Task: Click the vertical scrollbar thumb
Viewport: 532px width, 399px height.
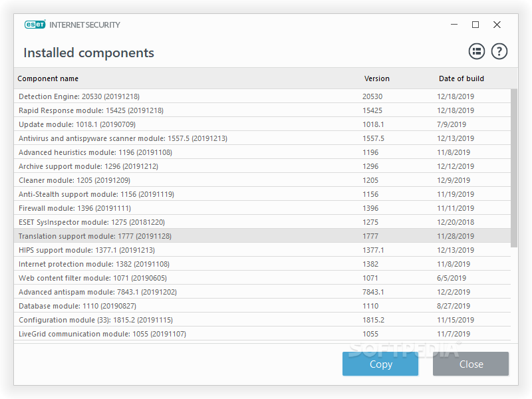Action: click(x=514, y=168)
